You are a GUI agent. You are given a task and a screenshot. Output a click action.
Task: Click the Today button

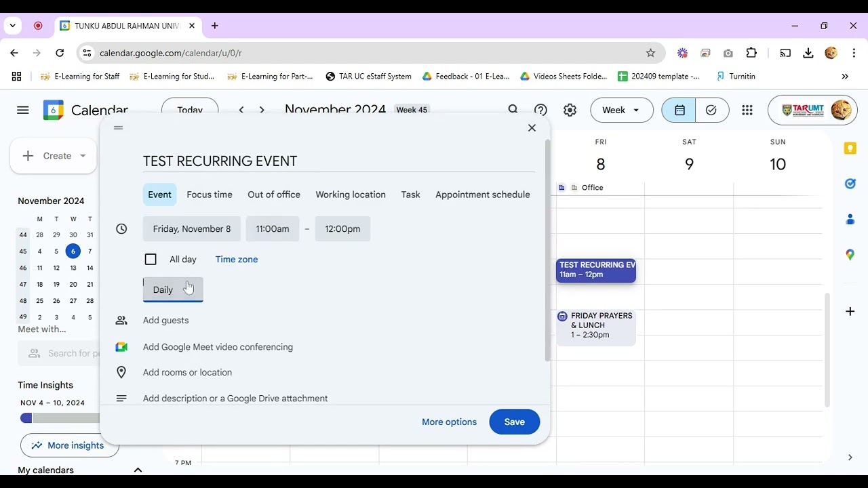[190, 110]
